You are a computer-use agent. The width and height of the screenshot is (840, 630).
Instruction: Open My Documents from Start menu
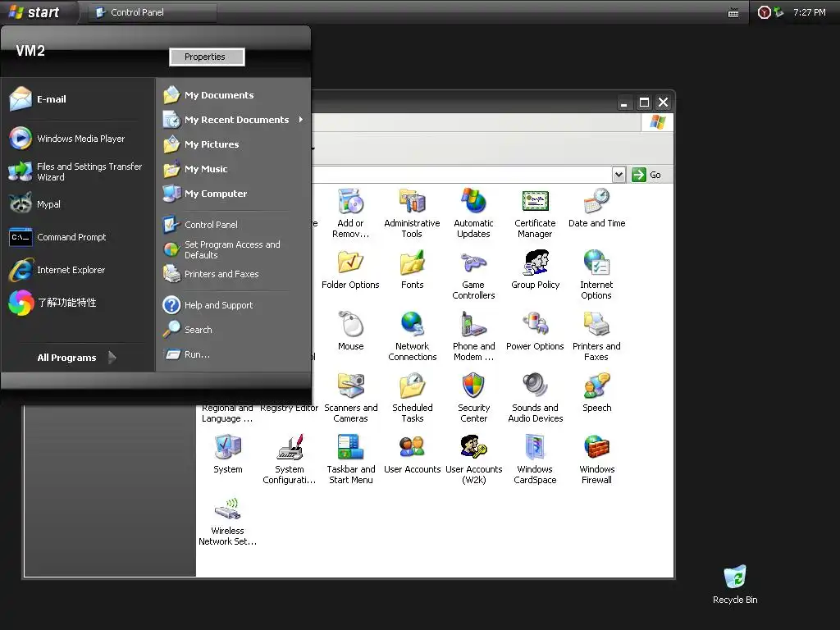(x=232, y=95)
